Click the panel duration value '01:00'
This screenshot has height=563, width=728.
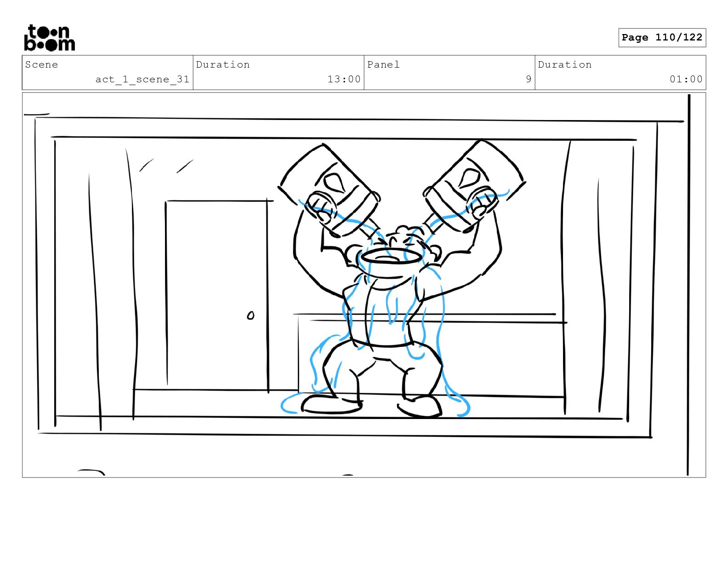pos(686,79)
